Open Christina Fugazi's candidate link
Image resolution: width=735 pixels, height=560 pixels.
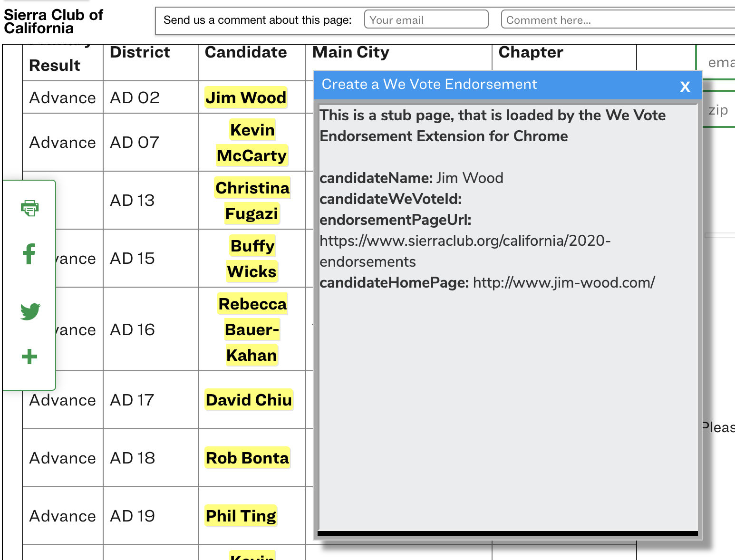(251, 200)
